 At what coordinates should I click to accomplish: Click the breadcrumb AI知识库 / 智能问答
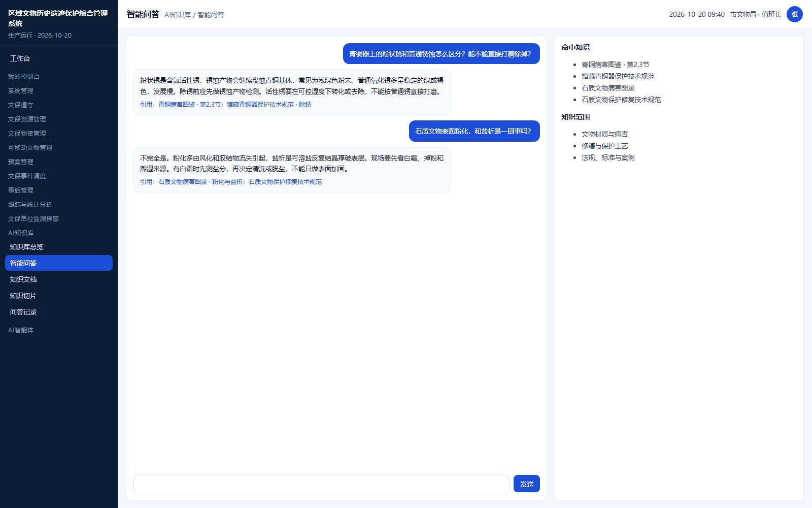point(194,15)
